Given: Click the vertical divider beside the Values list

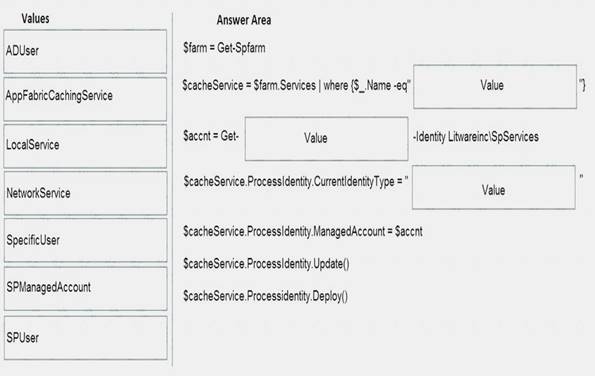Looking at the screenshot, I should pos(173,190).
